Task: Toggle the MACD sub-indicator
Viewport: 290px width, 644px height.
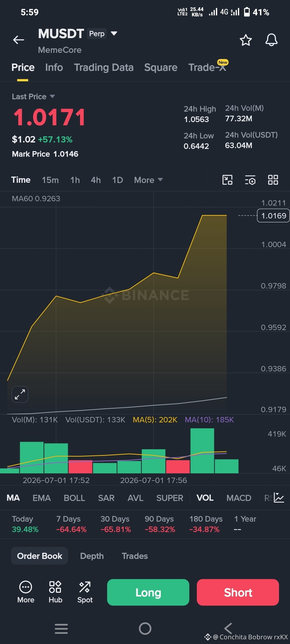Action: point(239,498)
